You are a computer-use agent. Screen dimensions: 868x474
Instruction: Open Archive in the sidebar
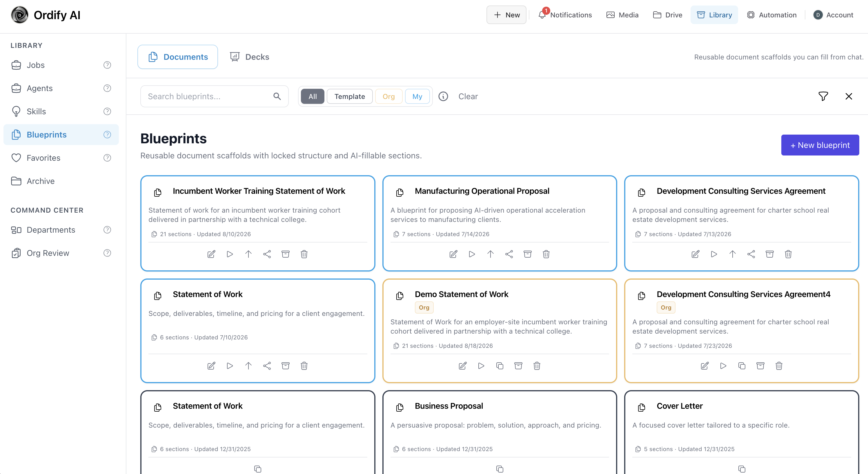pyautogui.click(x=61, y=181)
